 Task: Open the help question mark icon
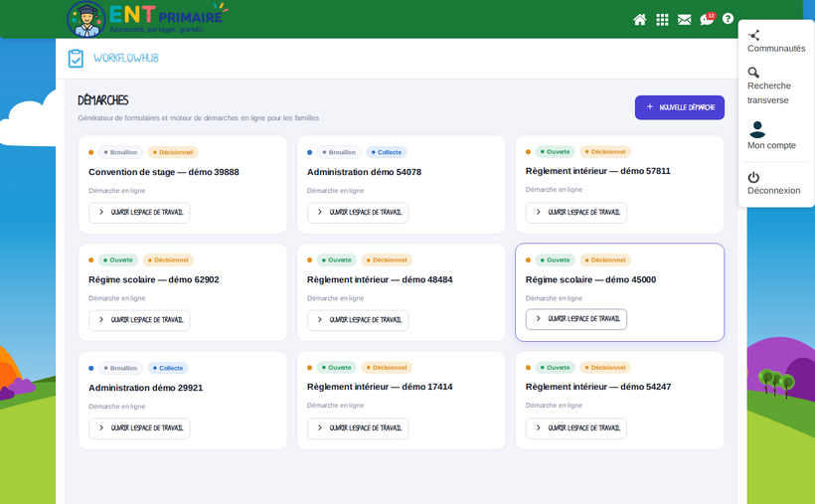pyautogui.click(x=729, y=19)
